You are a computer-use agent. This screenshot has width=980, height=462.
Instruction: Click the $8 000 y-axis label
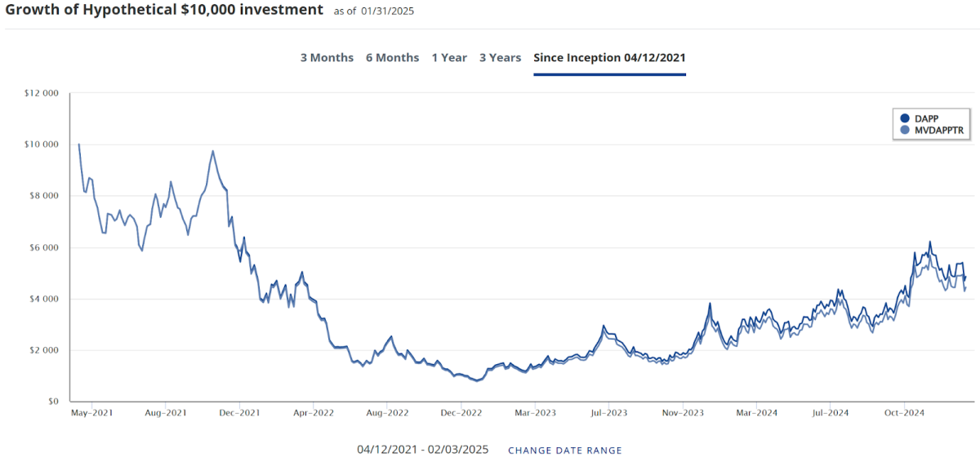pos(44,196)
